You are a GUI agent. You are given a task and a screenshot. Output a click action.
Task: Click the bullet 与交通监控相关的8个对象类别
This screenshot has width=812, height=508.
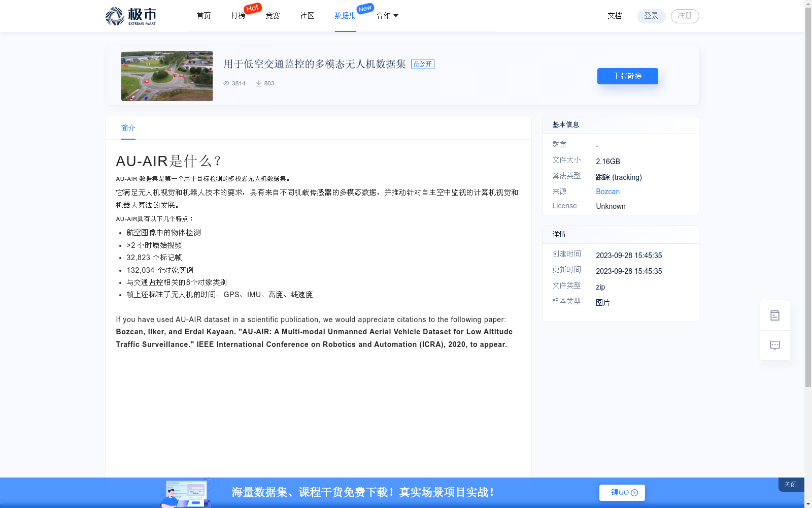177,282
